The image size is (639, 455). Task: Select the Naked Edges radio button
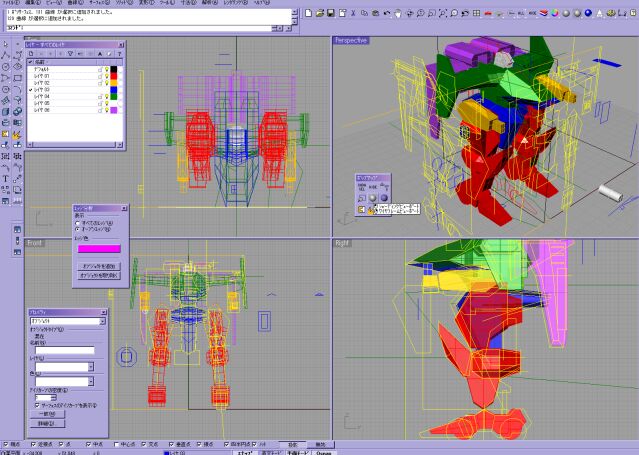[x=78, y=229]
